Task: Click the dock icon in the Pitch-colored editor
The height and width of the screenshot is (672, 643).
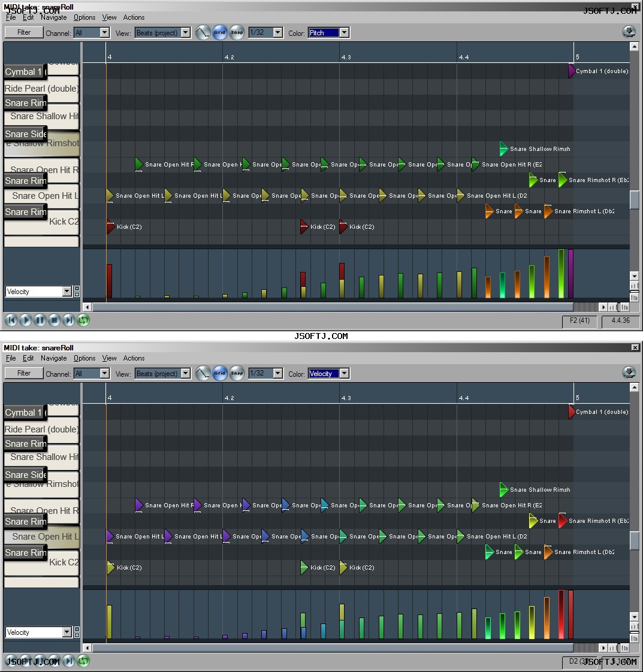Action: (x=629, y=32)
